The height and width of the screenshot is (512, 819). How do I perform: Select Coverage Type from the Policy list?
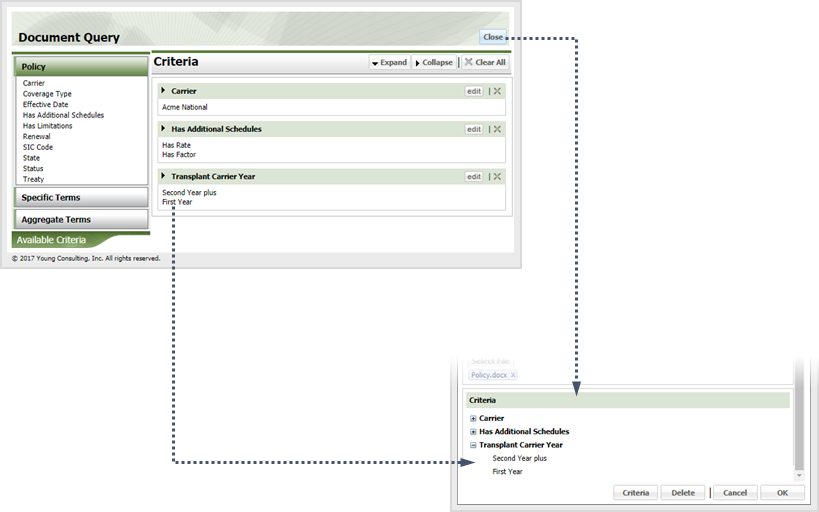pyautogui.click(x=47, y=94)
